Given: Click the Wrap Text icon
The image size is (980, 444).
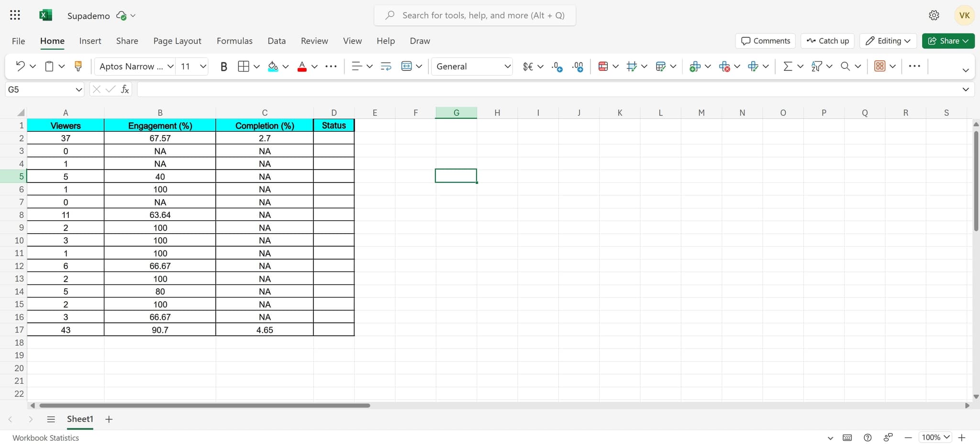Looking at the screenshot, I should pos(386,67).
